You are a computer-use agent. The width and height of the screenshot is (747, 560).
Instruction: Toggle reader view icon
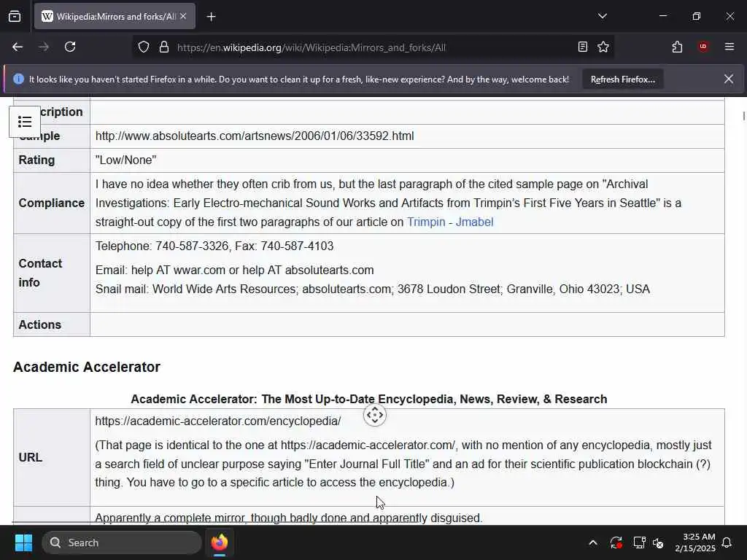pyautogui.click(x=582, y=47)
